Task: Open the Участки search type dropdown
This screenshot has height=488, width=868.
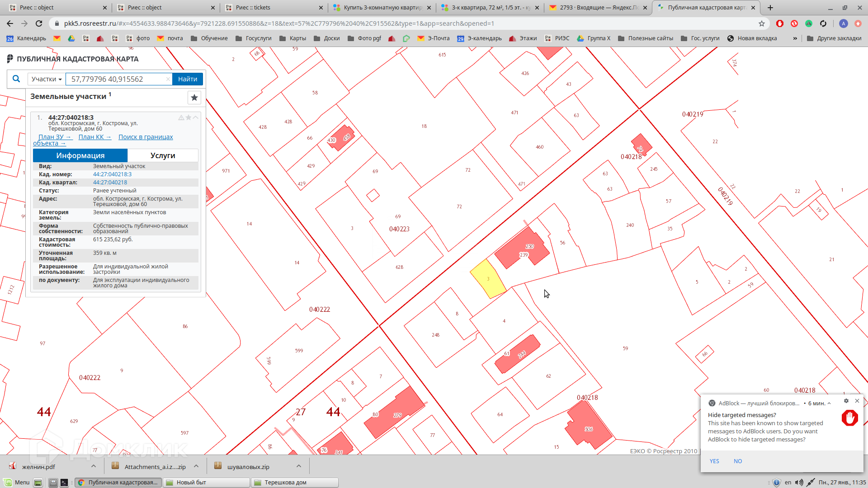Action: [x=47, y=79]
